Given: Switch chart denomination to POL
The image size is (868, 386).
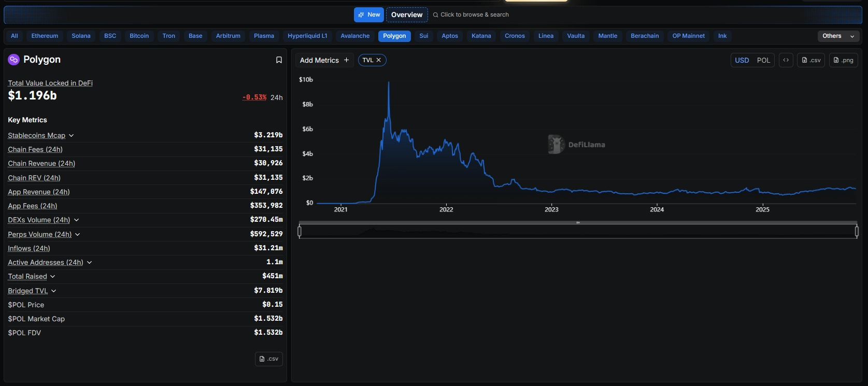Looking at the screenshot, I should [763, 60].
